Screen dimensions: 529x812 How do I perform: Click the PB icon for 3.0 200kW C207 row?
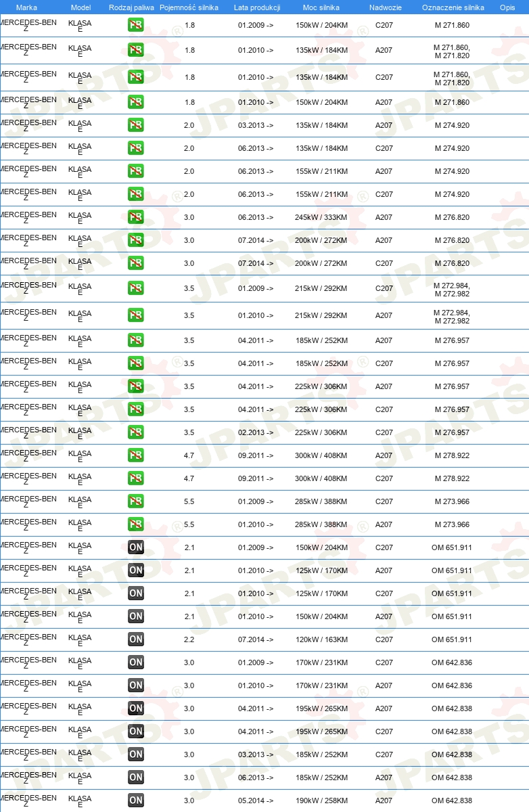point(136,263)
